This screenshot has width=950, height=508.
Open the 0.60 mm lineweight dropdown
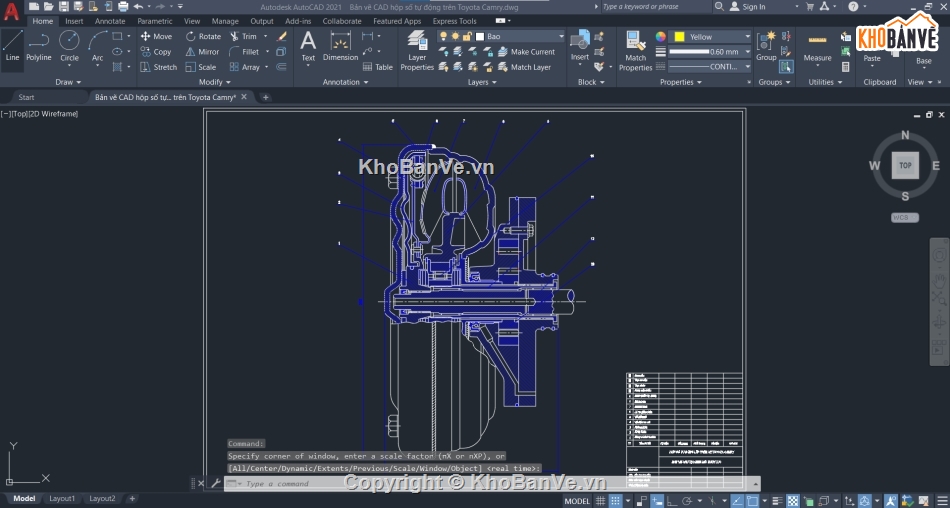710,52
